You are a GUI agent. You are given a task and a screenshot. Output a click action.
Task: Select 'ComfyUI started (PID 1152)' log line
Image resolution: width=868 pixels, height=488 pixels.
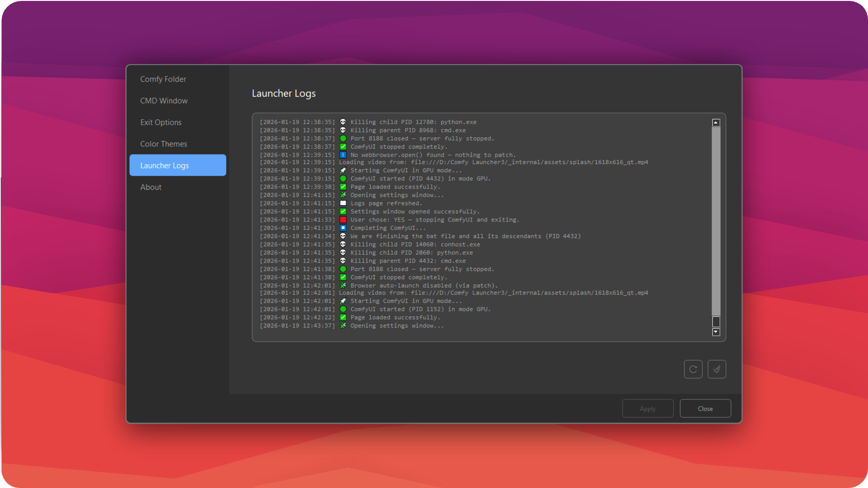(375, 309)
